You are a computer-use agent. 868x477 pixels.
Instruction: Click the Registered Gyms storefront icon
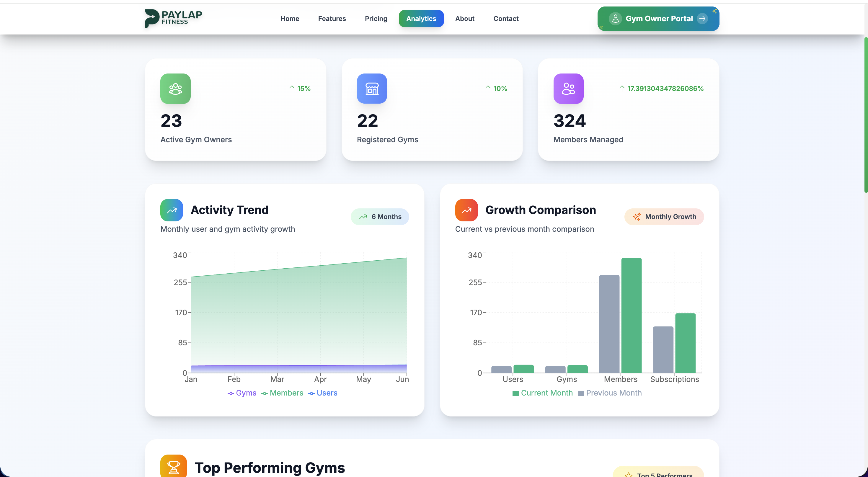coord(372,88)
